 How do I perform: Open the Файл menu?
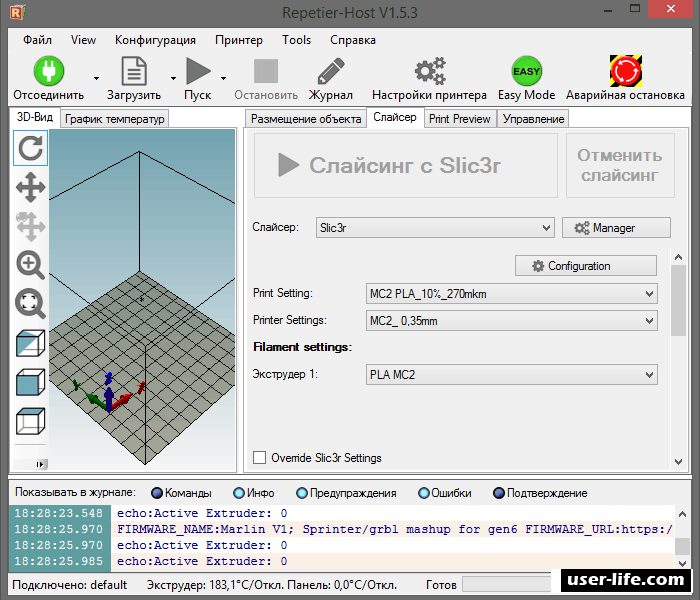tap(38, 40)
